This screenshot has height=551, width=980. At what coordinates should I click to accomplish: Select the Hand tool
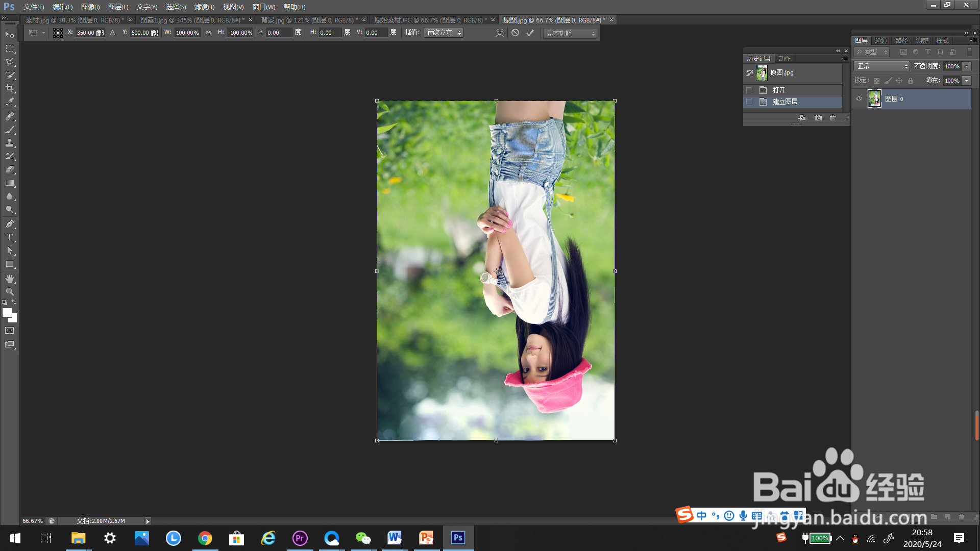click(x=10, y=279)
